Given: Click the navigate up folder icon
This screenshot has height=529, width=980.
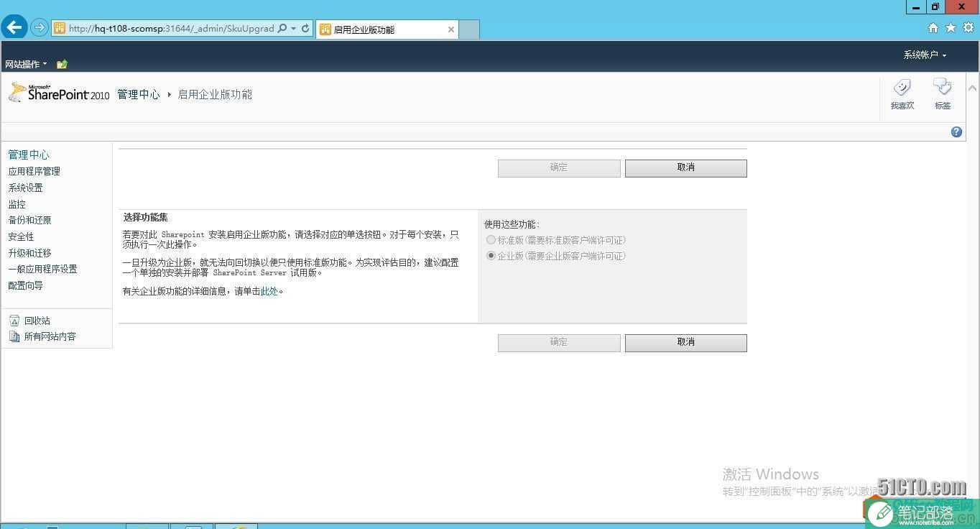Looking at the screenshot, I should [62, 64].
